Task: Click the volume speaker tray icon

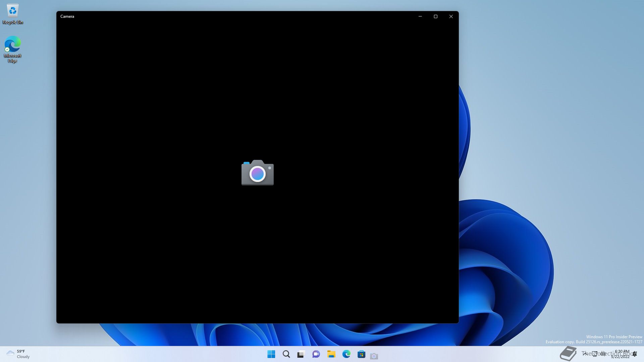Action: (x=603, y=354)
